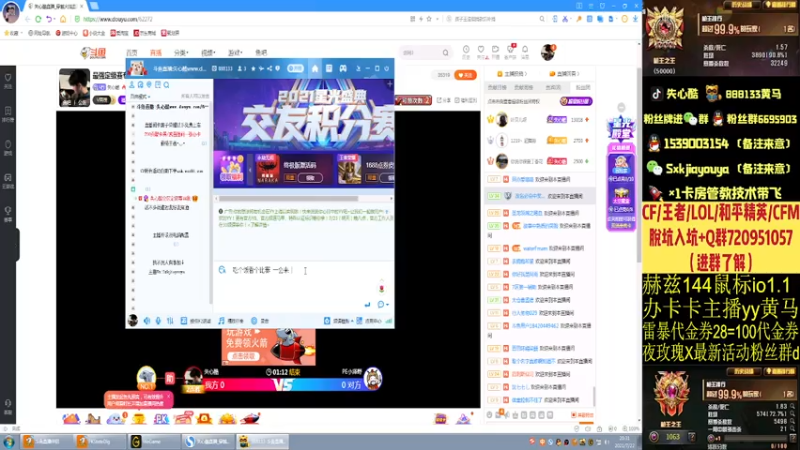Click the recording icon in the YY bottom bar
The image size is (800, 450).
[254, 320]
